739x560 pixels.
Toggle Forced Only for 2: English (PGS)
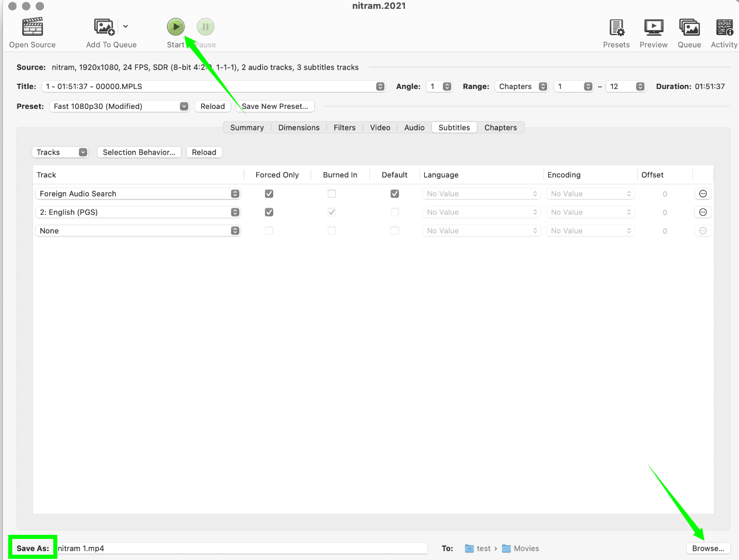269,212
